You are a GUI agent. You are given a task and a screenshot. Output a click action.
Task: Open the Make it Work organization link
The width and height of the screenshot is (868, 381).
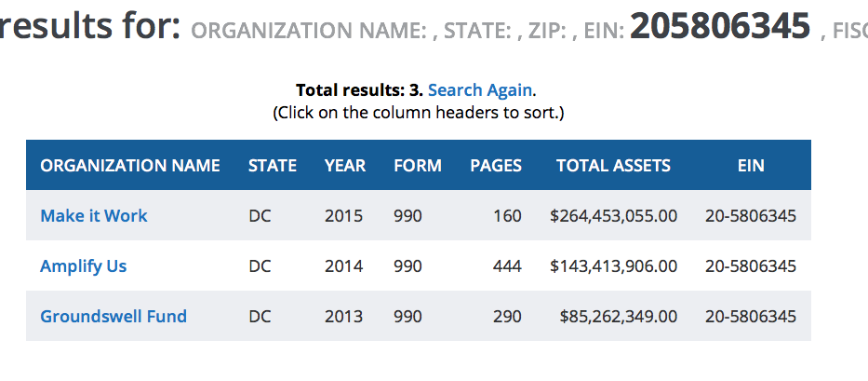pyautogui.click(x=93, y=216)
